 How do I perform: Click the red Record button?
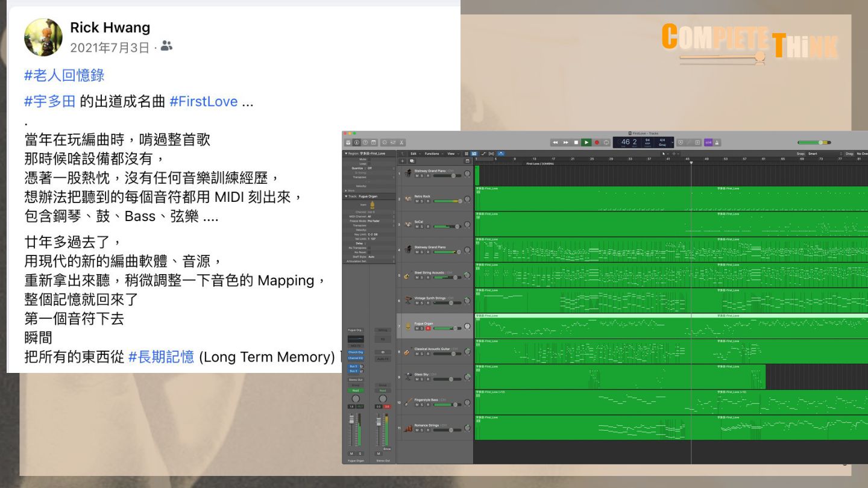point(597,143)
